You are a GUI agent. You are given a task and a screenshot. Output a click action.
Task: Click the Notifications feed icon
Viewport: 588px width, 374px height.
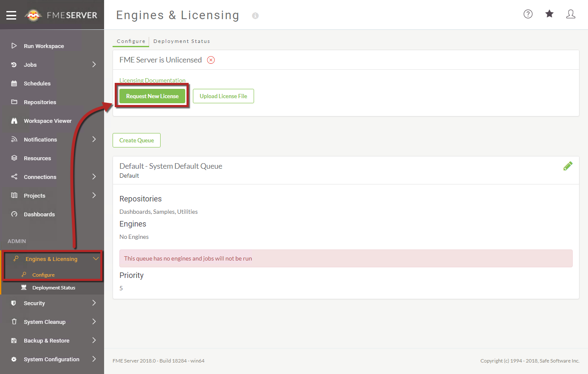(14, 139)
